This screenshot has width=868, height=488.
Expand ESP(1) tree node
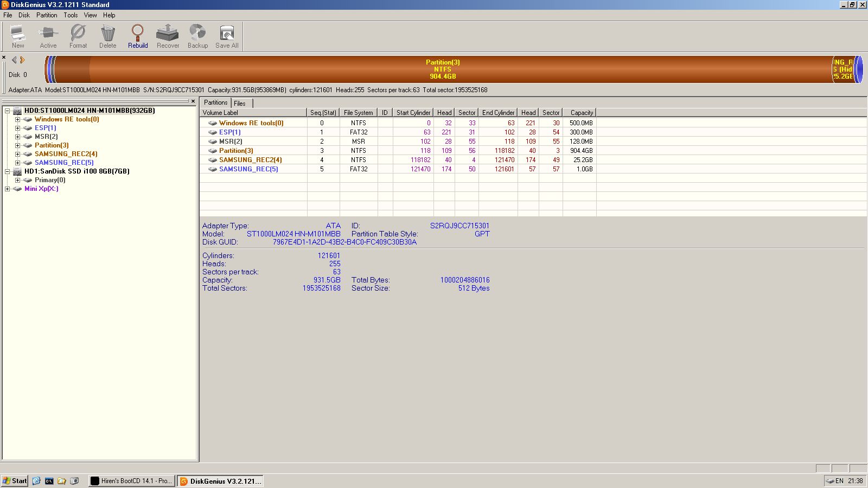[x=17, y=128]
